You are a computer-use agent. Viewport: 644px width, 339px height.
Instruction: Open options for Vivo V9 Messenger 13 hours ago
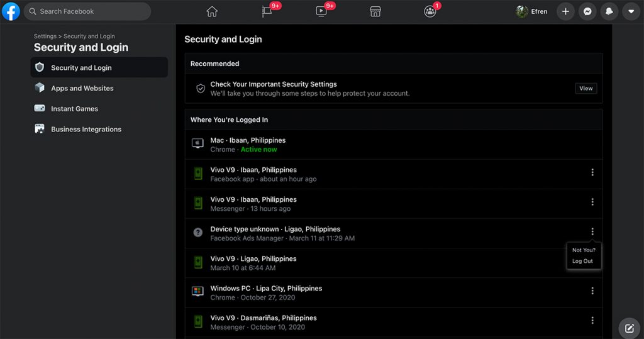[x=592, y=202]
